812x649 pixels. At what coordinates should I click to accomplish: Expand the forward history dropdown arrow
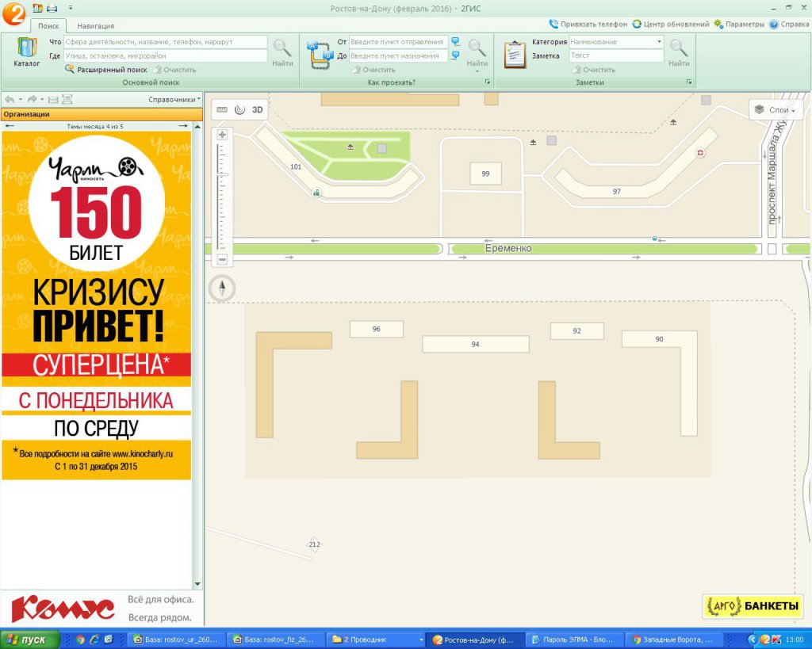[42, 99]
